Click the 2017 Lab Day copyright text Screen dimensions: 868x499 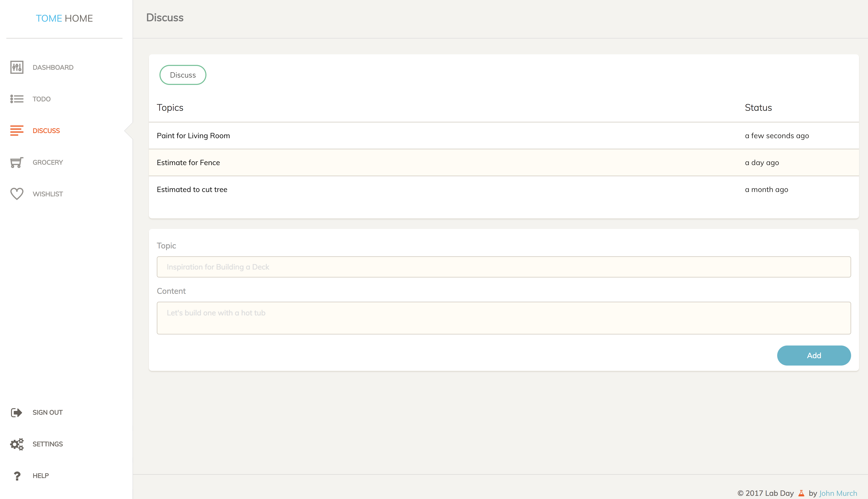click(x=766, y=493)
